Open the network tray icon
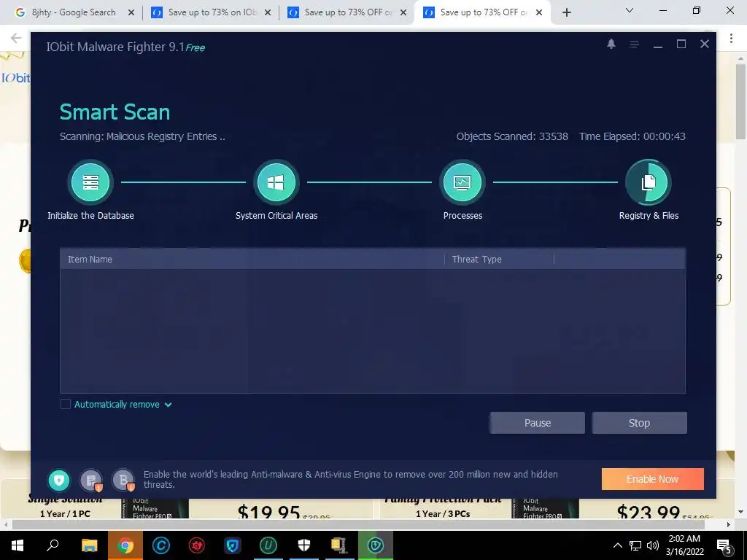Viewport: 747px width, 560px height. [x=635, y=545]
